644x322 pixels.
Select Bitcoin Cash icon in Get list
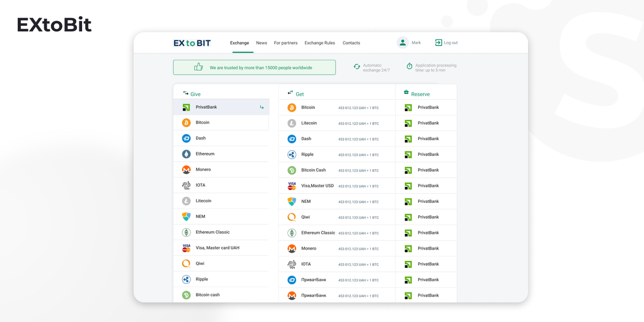point(292,170)
